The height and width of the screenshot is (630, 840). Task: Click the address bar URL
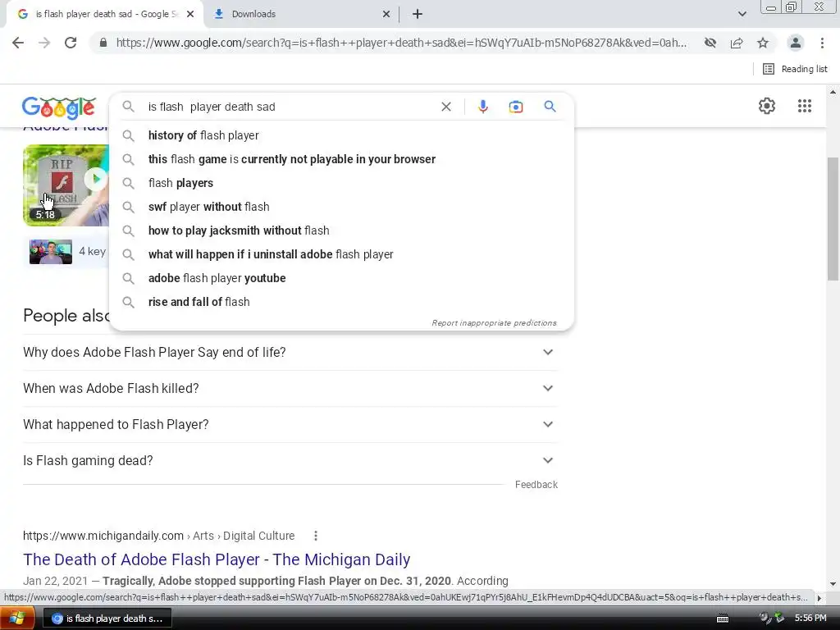(400, 43)
